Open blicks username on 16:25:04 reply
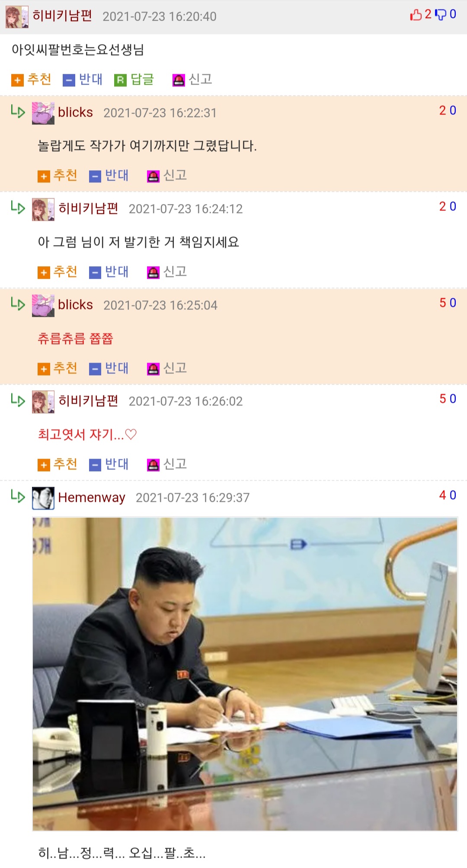Viewport: 467px width, 868px height. pyautogui.click(x=75, y=305)
